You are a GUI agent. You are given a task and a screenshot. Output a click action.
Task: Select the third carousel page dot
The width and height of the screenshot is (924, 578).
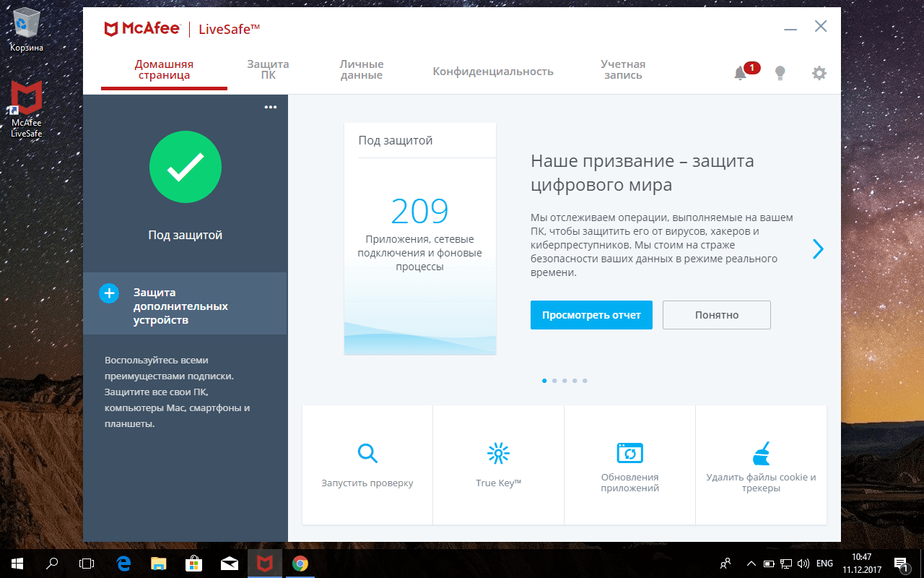click(565, 380)
